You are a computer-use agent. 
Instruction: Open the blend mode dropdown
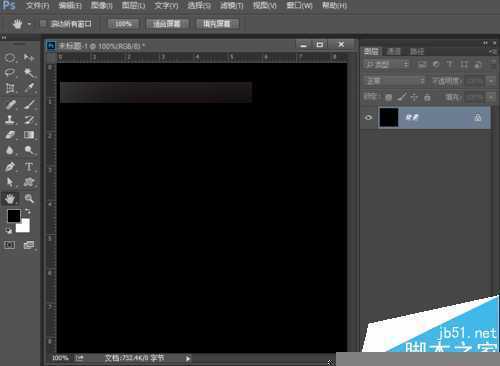point(395,81)
